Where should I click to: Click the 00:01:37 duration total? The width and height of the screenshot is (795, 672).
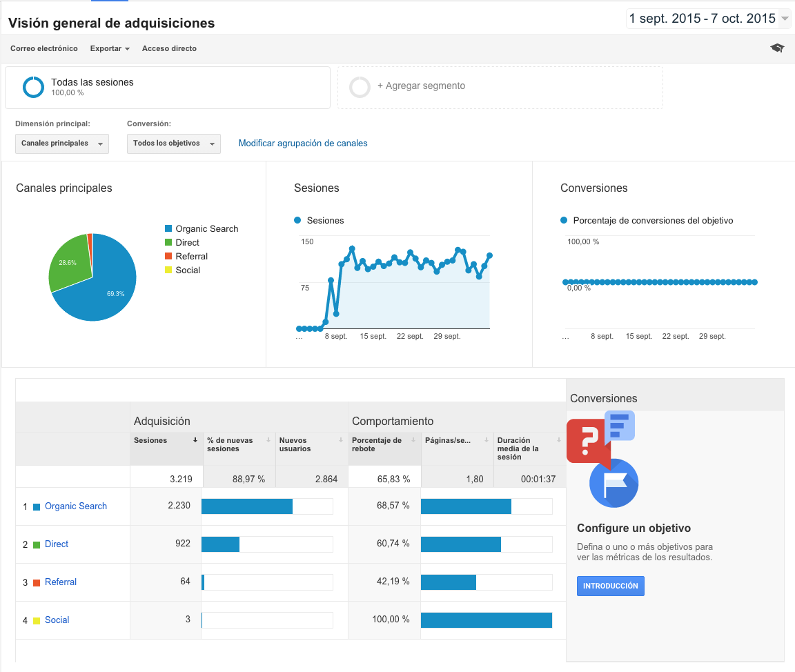point(538,479)
